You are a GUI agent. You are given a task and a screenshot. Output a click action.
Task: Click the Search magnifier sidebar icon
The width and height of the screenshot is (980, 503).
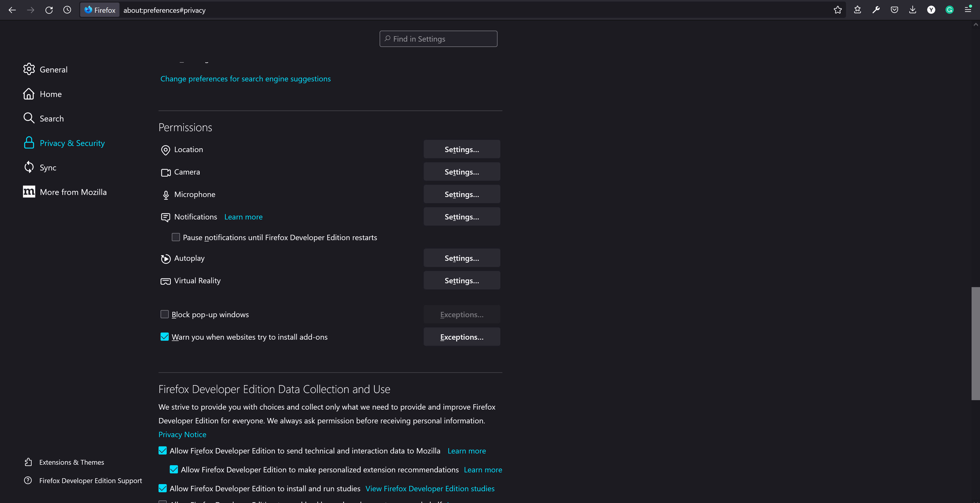coord(29,118)
